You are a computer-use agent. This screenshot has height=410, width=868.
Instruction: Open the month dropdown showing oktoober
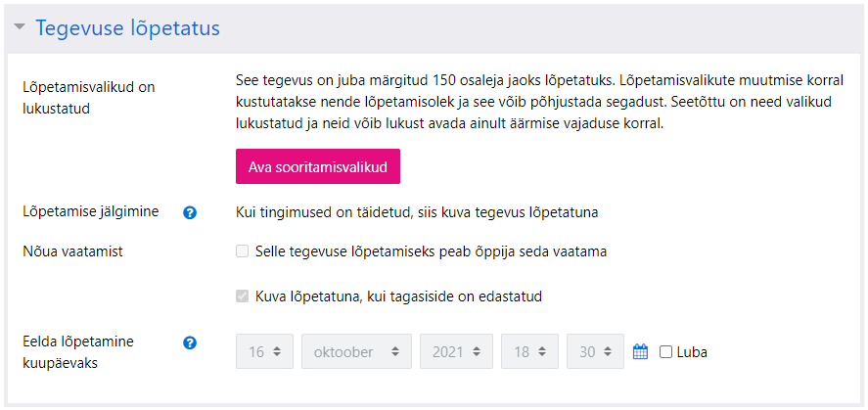coord(356,351)
